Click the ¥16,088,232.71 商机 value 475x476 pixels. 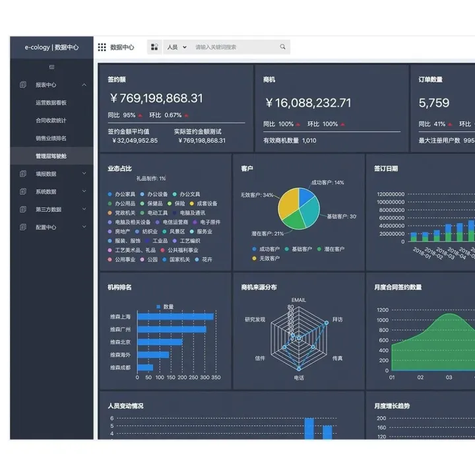pyautogui.click(x=308, y=103)
